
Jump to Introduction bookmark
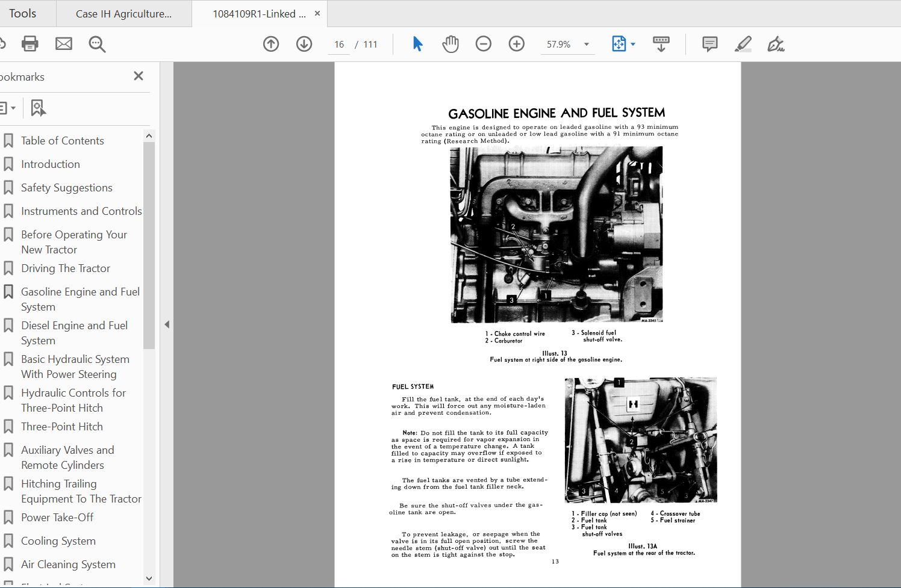[51, 164]
